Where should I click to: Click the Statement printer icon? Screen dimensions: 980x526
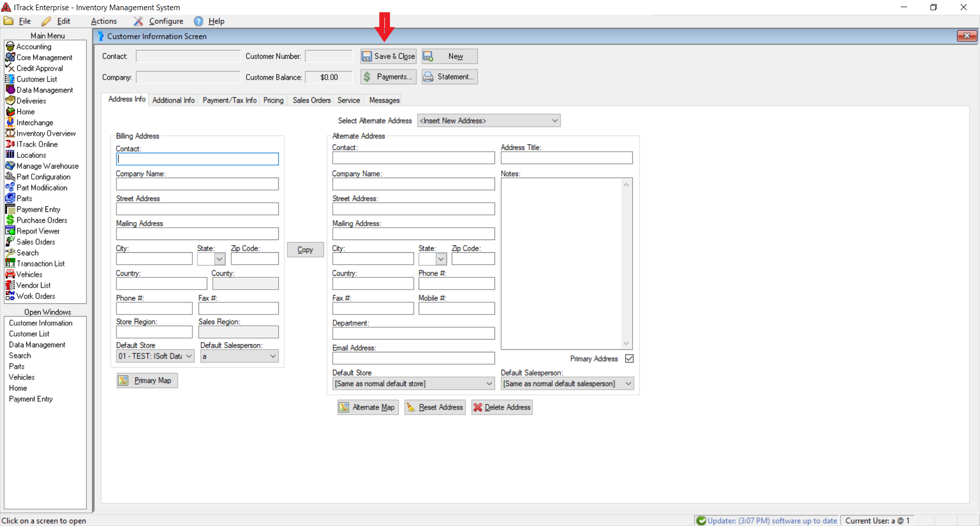click(x=428, y=77)
